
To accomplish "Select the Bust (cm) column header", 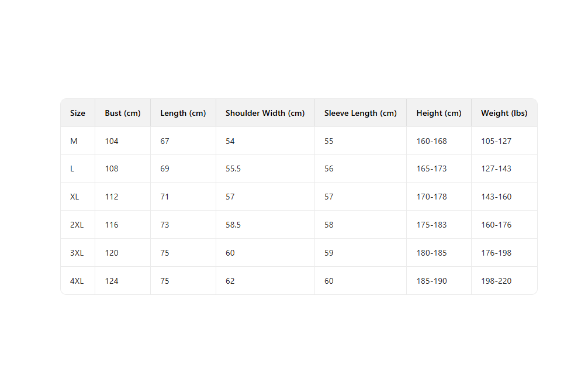I will 123,113.
